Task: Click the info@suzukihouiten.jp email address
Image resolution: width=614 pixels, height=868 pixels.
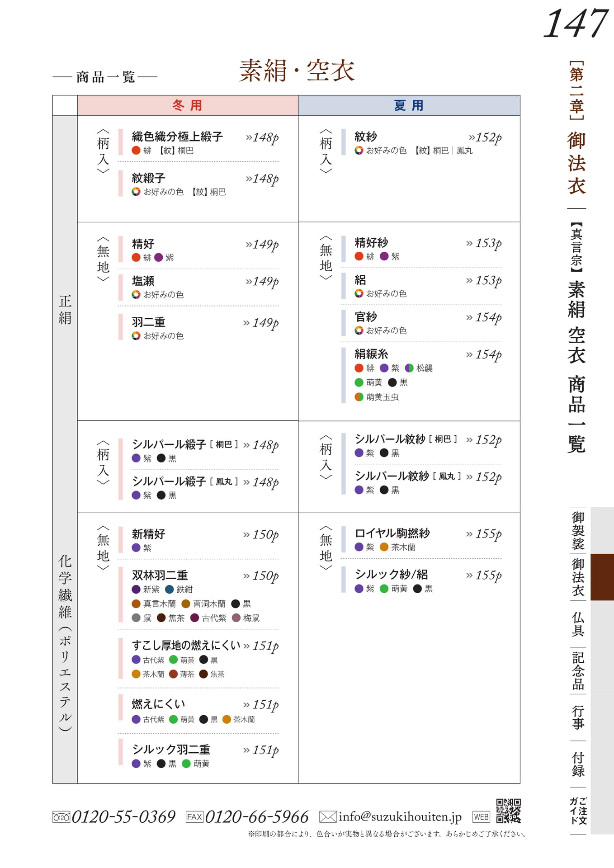Action: point(400,816)
